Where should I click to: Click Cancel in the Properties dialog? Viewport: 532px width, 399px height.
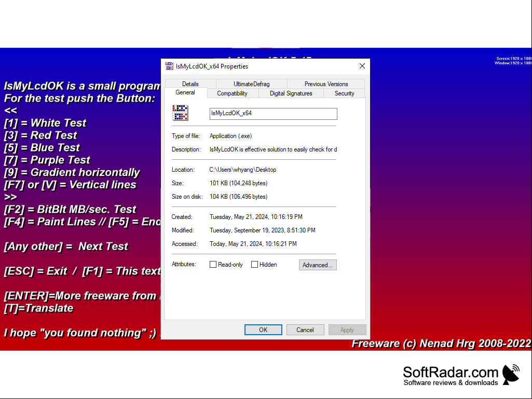(305, 330)
